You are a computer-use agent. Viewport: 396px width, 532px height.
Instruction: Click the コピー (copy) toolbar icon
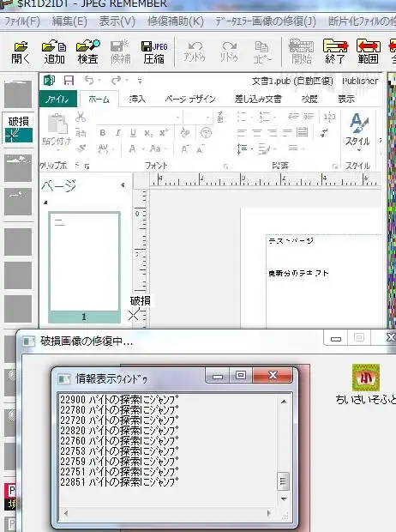(262, 52)
